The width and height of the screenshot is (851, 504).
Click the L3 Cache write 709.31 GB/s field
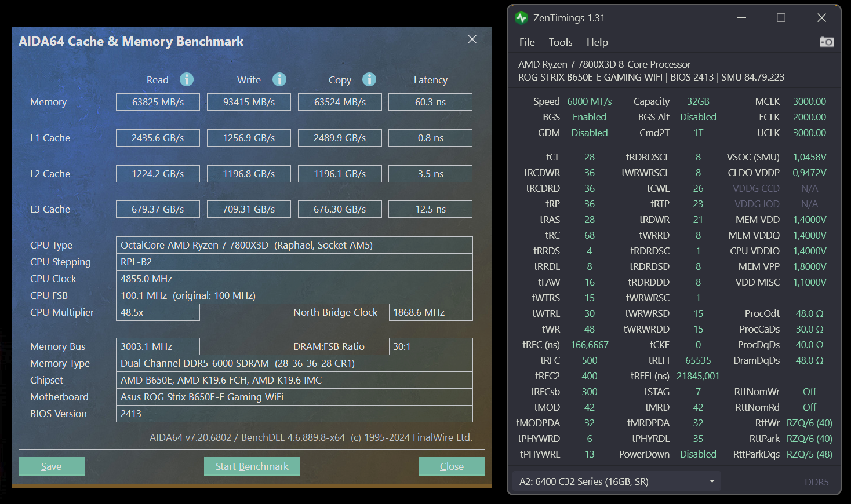[x=249, y=209]
